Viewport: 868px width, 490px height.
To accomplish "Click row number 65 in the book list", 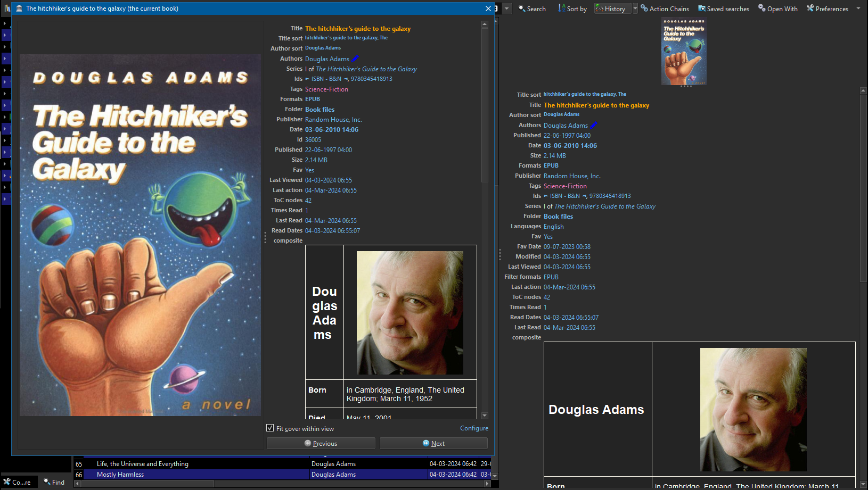I will point(79,464).
